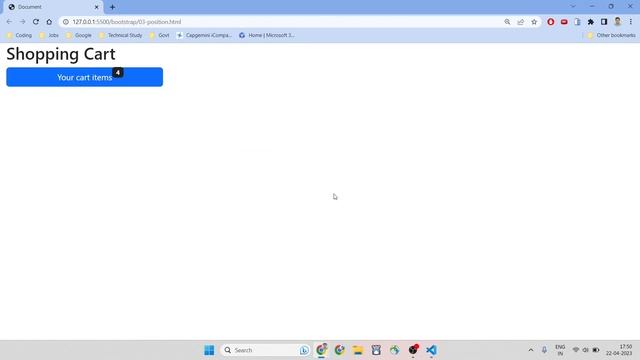Click the Your cart items button
Screen dimensions: 640x360
click(x=84, y=77)
